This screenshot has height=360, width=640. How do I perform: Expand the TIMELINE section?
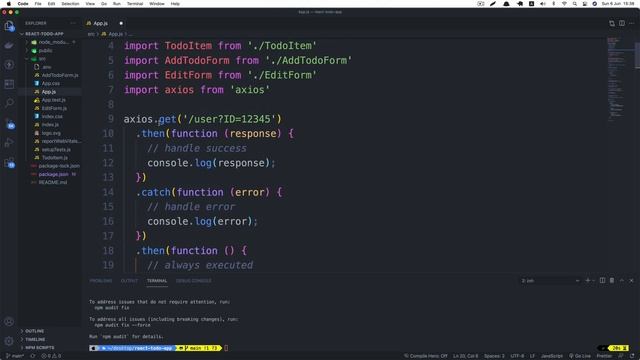click(x=35, y=339)
